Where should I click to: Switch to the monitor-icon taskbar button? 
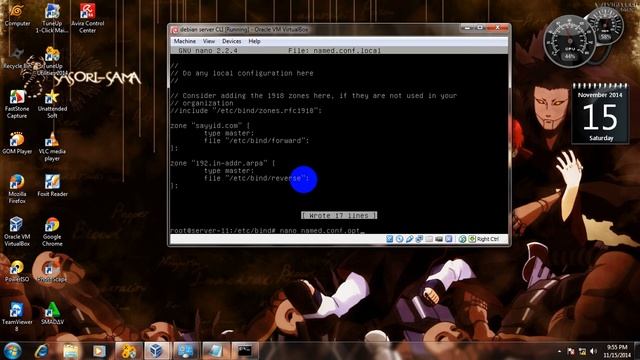coord(186,351)
